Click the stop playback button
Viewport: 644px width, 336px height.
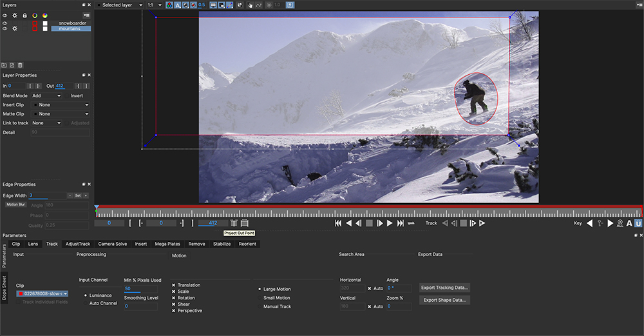click(x=369, y=223)
